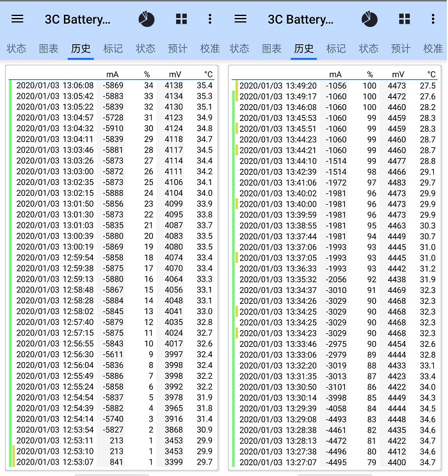Screen dimensions: 448x476
Task: Click the mA column header in the left table
Action: tap(113, 74)
